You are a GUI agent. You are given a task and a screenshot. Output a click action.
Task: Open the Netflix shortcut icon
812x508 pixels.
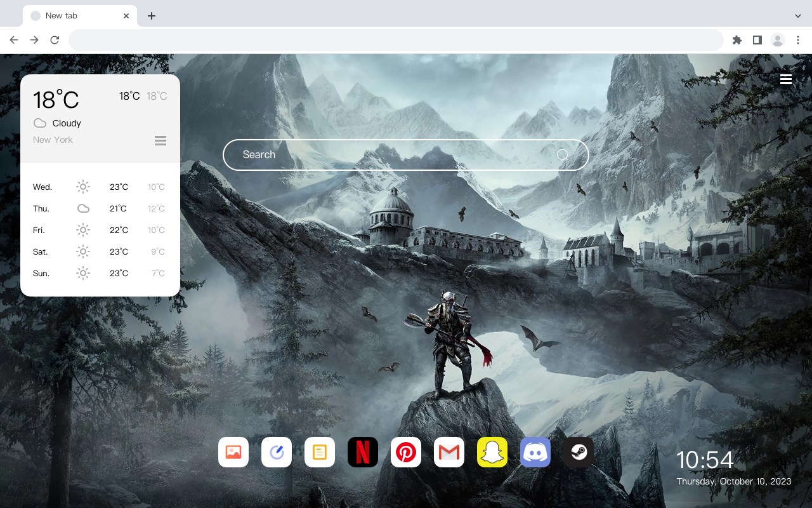[x=363, y=452]
